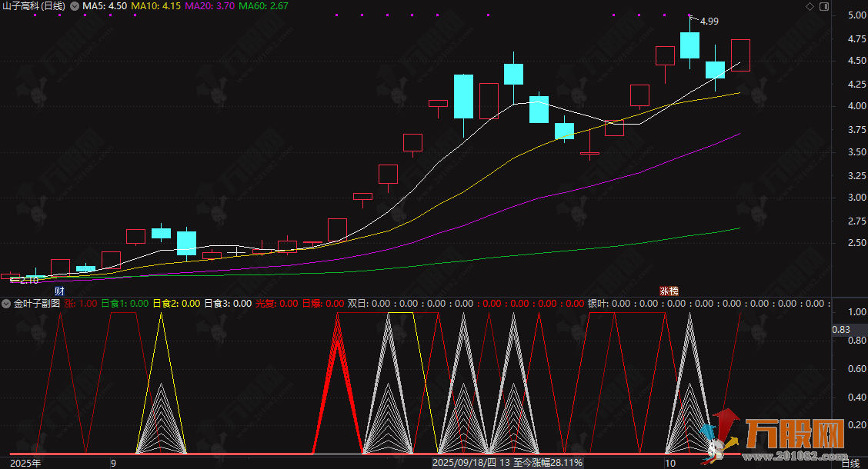Image resolution: width=868 pixels, height=469 pixels.
Task: Expand the 金叶子副图 indicator dropdown
Action: [x=6, y=304]
